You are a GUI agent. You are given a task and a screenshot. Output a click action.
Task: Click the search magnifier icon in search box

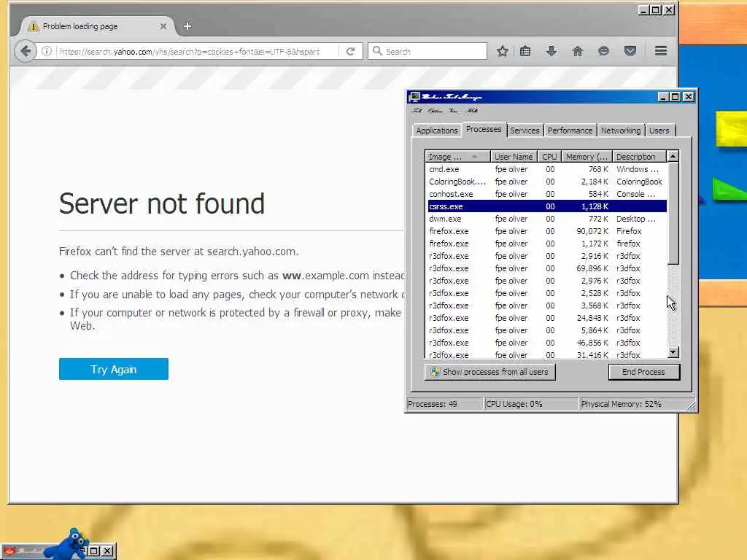click(377, 51)
